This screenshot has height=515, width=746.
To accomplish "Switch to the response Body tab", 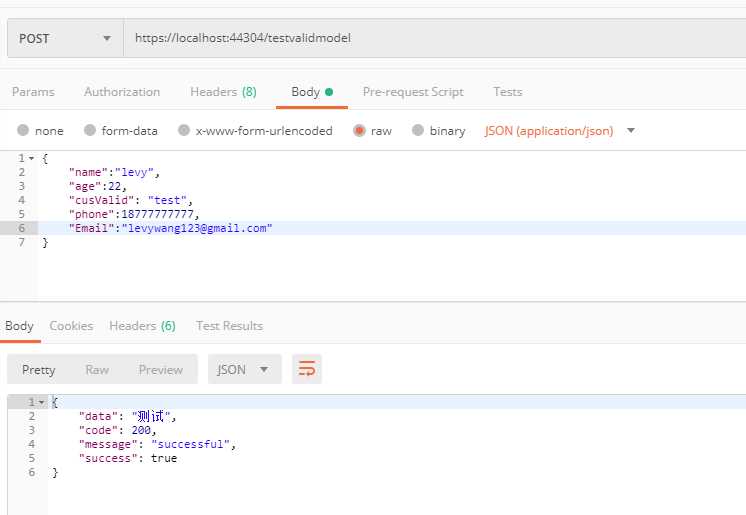I will coord(20,326).
